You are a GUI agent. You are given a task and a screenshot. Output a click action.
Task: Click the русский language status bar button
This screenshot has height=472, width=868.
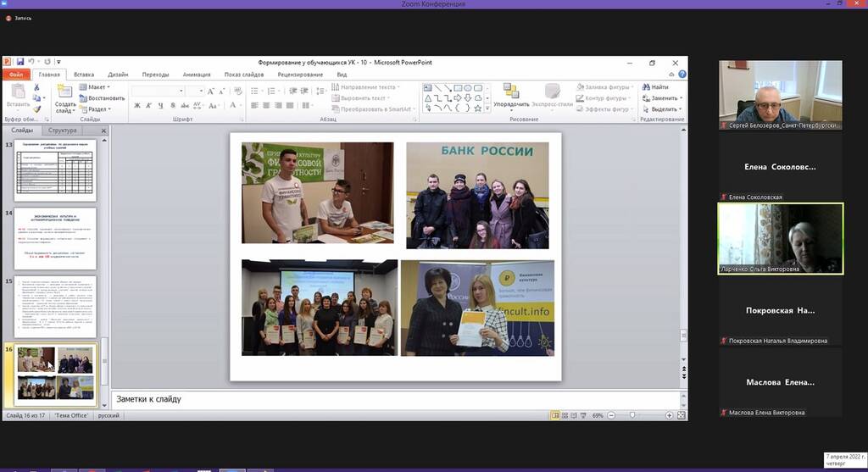tap(108, 415)
